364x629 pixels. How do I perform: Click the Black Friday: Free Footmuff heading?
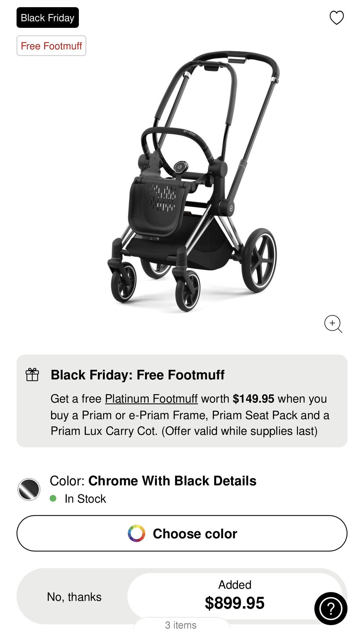click(x=138, y=375)
